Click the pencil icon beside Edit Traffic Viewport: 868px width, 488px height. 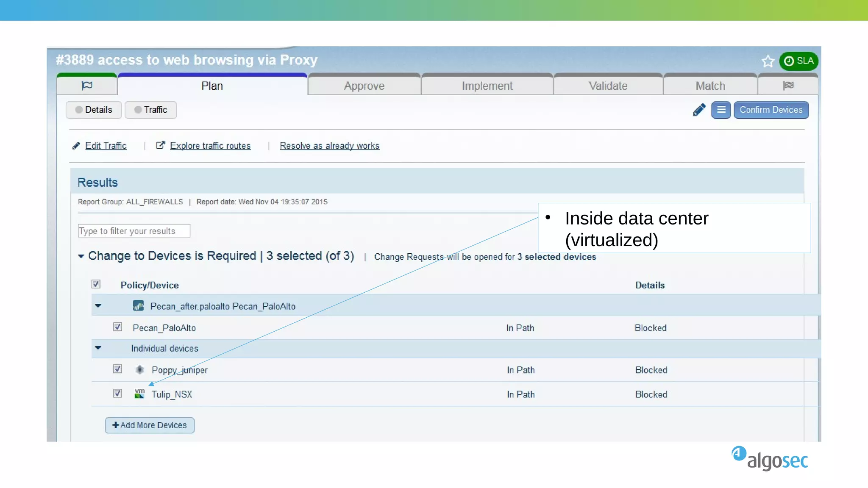coord(76,146)
